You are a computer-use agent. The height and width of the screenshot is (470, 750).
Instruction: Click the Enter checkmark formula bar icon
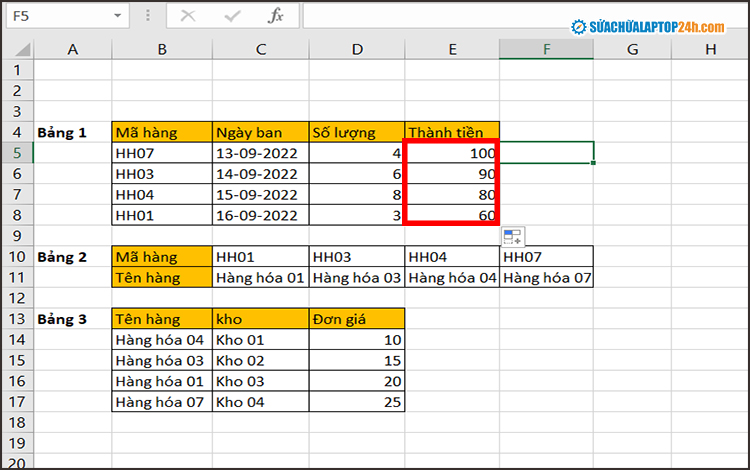[232, 16]
